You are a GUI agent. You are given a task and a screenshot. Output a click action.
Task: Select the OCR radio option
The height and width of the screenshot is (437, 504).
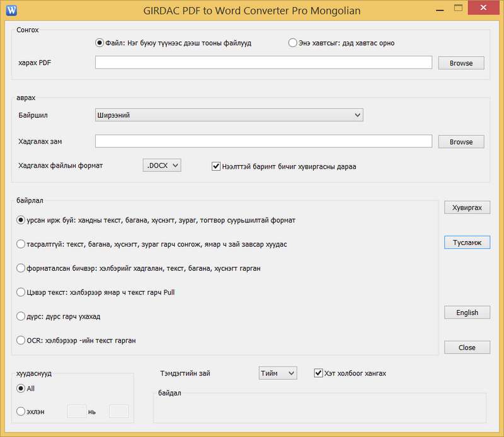coord(21,341)
